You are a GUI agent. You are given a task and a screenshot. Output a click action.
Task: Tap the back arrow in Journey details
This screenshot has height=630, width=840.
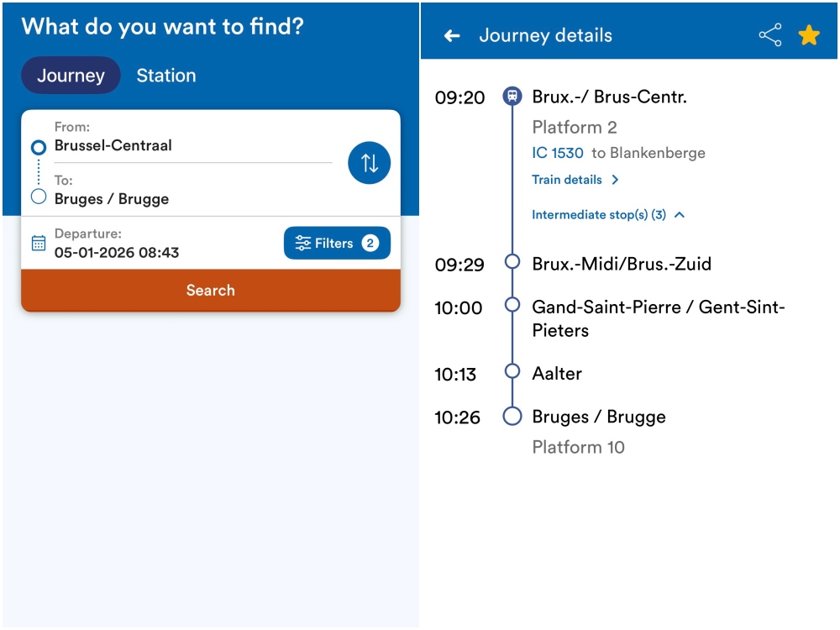tap(452, 36)
